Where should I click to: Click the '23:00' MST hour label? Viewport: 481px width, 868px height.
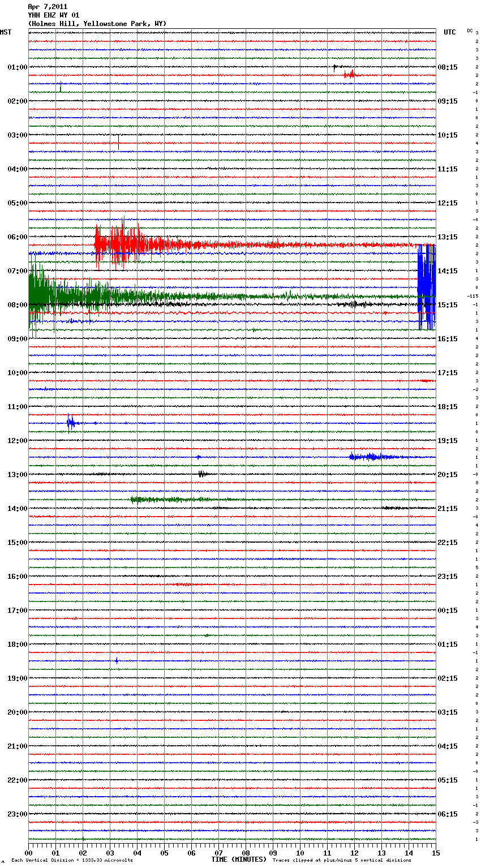tap(18, 814)
